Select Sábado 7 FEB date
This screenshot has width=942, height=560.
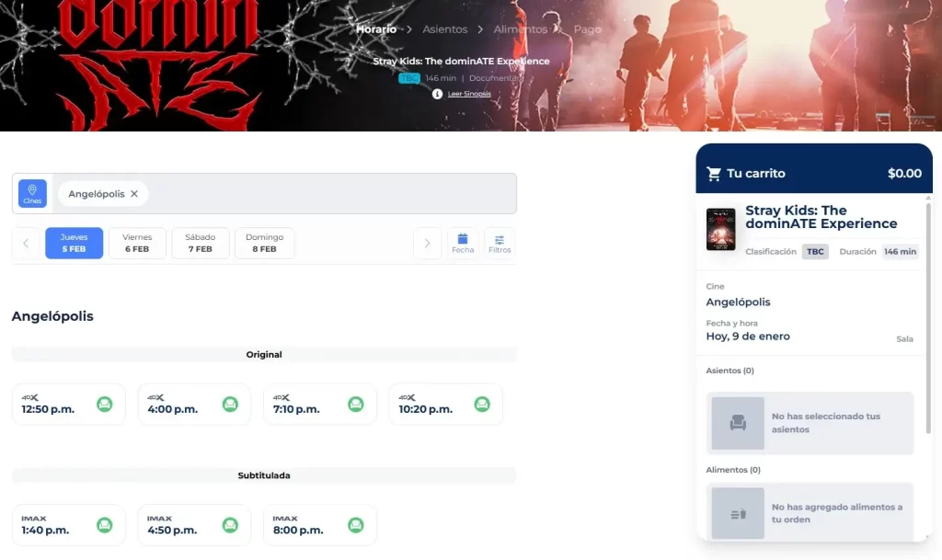pyautogui.click(x=200, y=244)
